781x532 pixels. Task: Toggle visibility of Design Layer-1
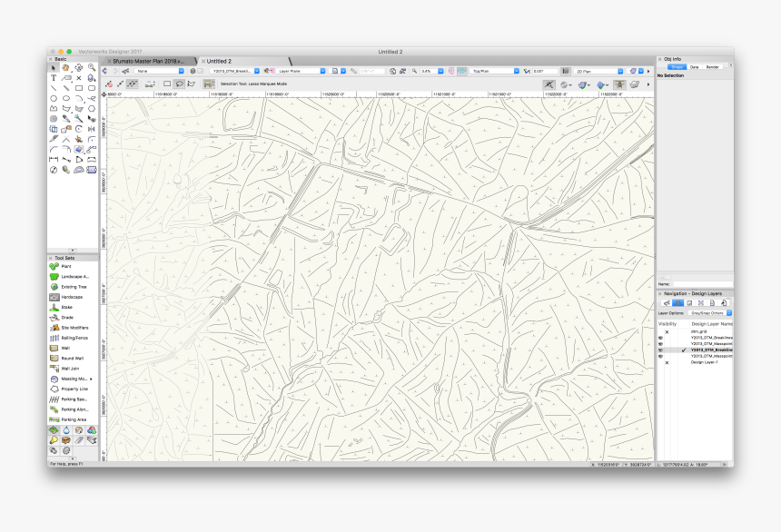(666, 361)
